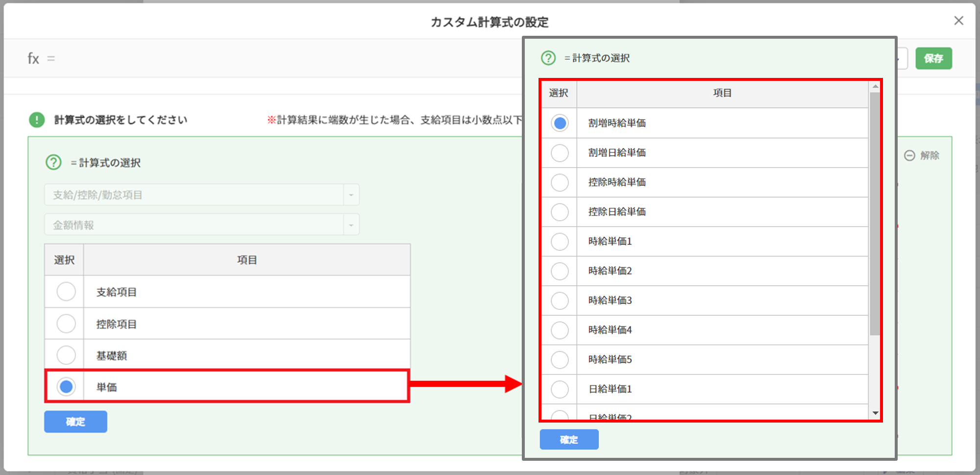980x475 pixels.
Task: Click the green 保存 button
Action: click(x=933, y=58)
